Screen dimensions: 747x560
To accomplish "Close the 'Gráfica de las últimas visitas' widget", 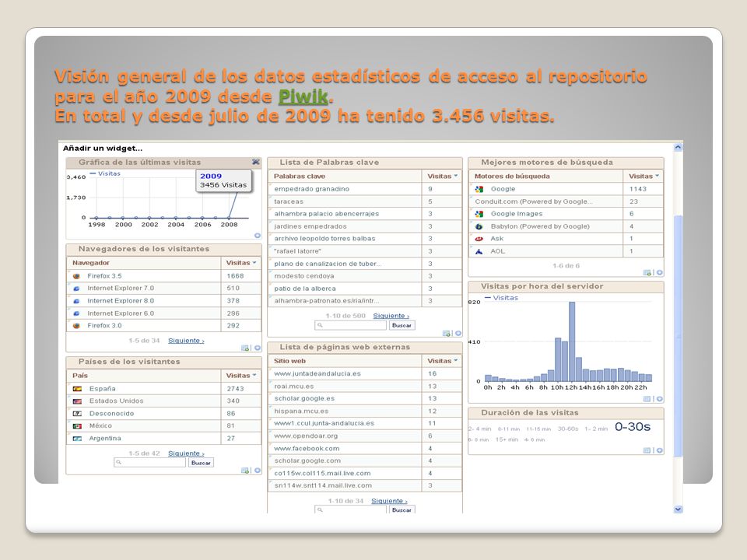I will click(x=256, y=162).
